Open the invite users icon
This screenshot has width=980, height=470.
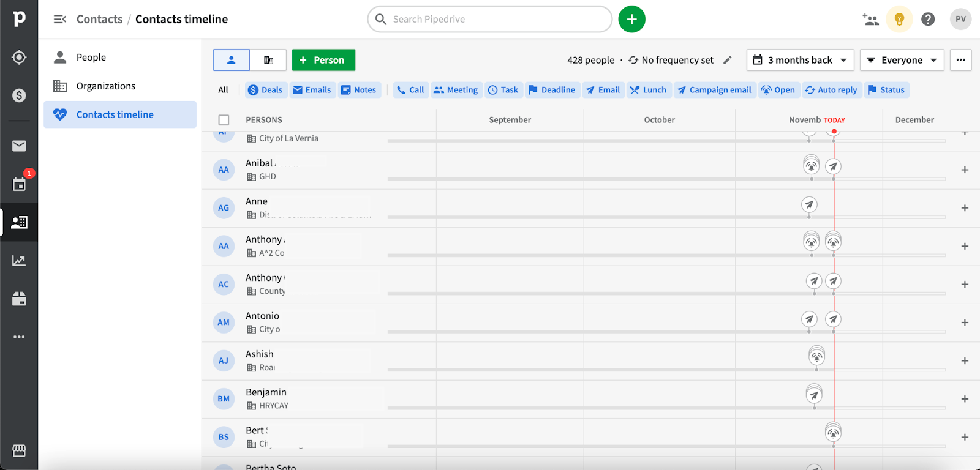click(870, 19)
